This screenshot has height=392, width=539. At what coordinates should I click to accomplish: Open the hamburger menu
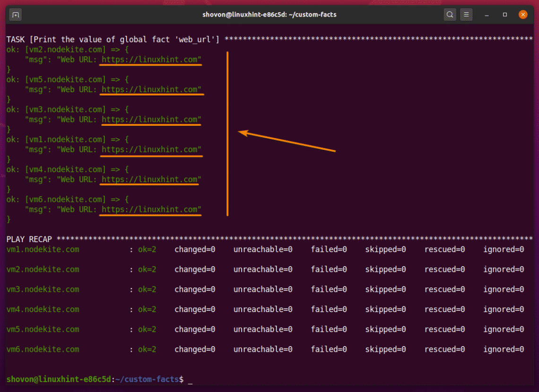[x=466, y=15]
